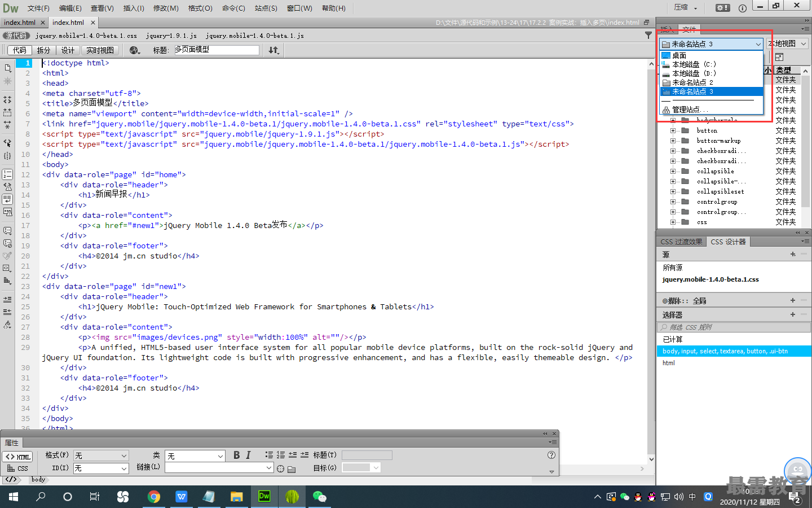Click the point-to-file target icon
Screen dimensions: 812x508
click(280, 468)
